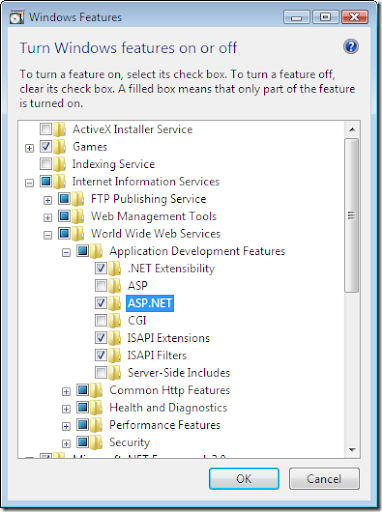Click the folder icon beside FTP Publishing Service

pos(78,198)
